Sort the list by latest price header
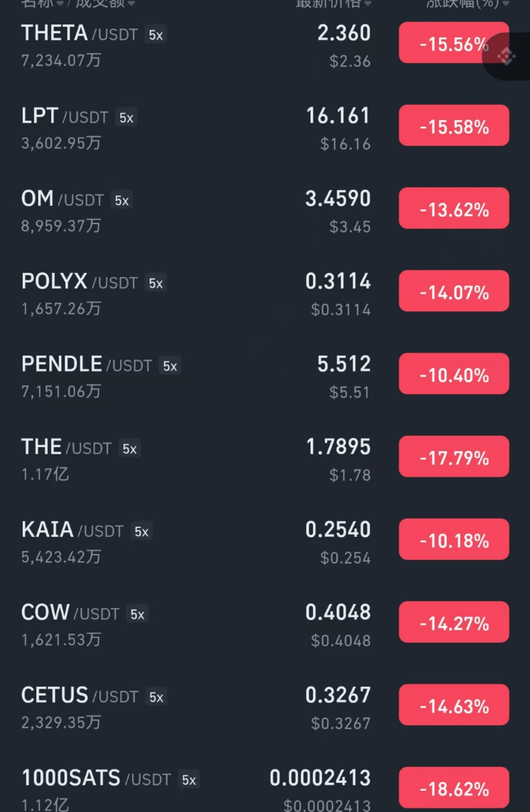Image resolution: width=530 pixels, height=812 pixels. tap(333, 4)
